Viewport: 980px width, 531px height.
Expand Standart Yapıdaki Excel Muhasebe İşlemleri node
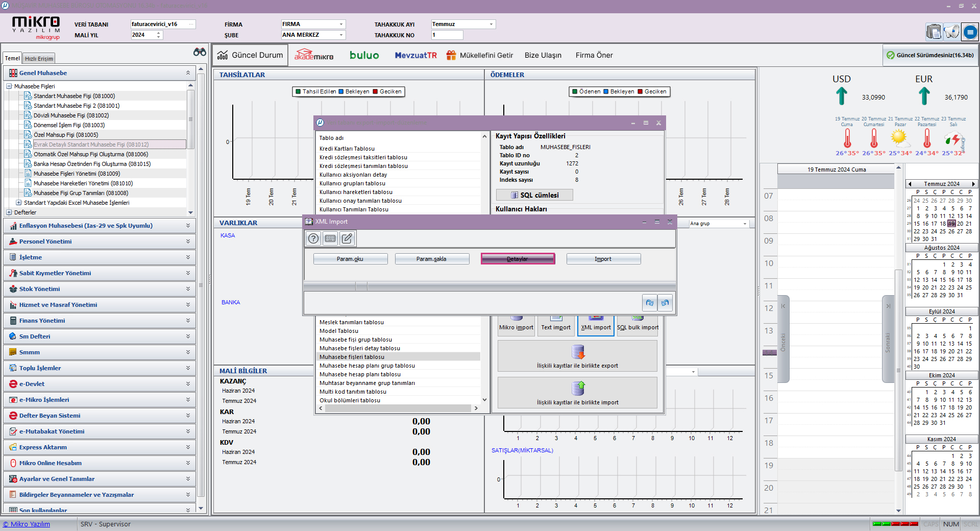point(19,203)
